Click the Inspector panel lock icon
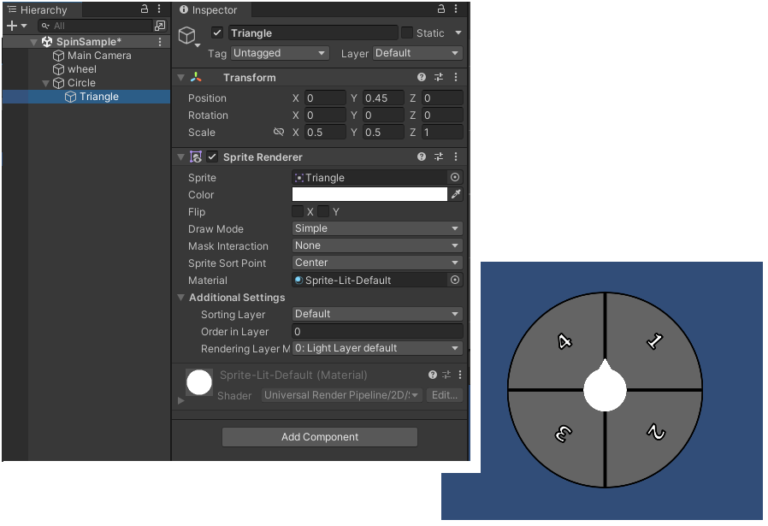Image resolution: width=768 pixels, height=526 pixels. coord(441,10)
